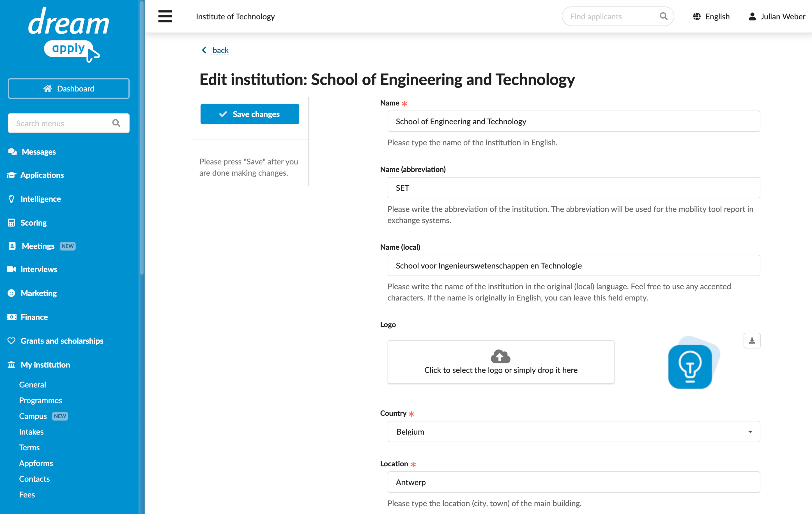Click the Marketing smiley icon

click(11, 293)
